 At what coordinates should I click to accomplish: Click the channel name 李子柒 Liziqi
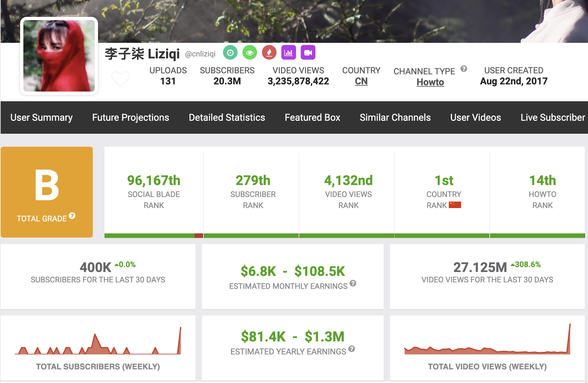142,54
